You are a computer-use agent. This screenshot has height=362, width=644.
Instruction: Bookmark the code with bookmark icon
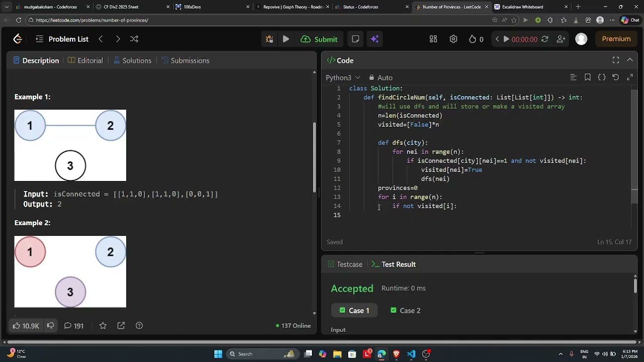click(x=588, y=77)
